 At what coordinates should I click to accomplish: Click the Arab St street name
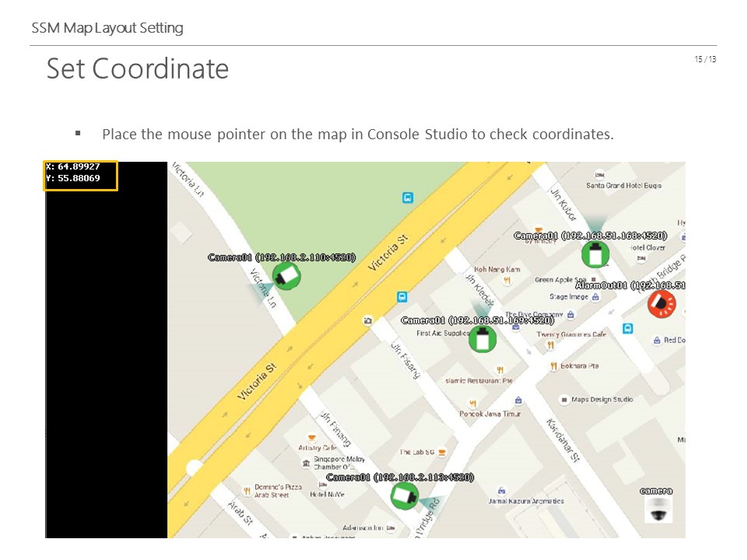pyautogui.click(x=240, y=513)
